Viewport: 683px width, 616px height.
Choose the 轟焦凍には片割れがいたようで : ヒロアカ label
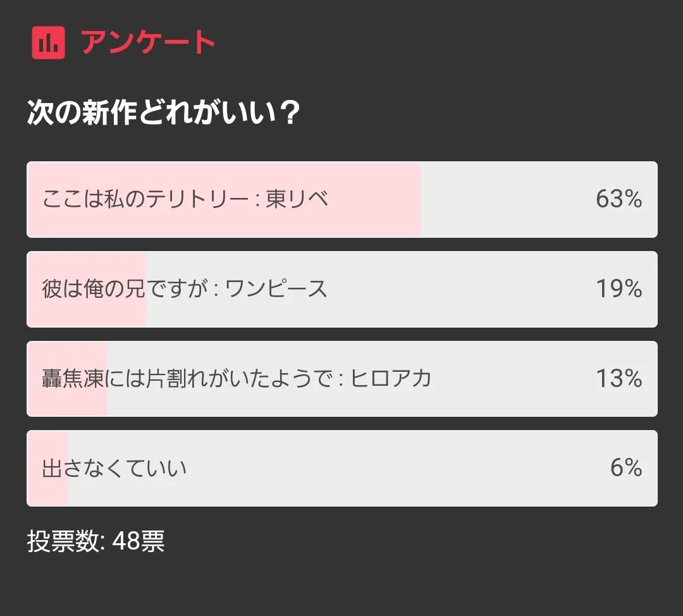[237, 379]
